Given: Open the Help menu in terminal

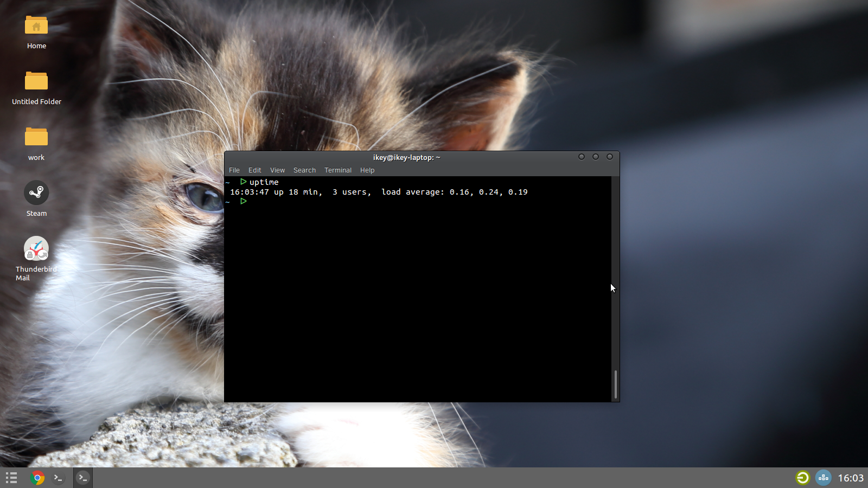Looking at the screenshot, I should tap(367, 170).
